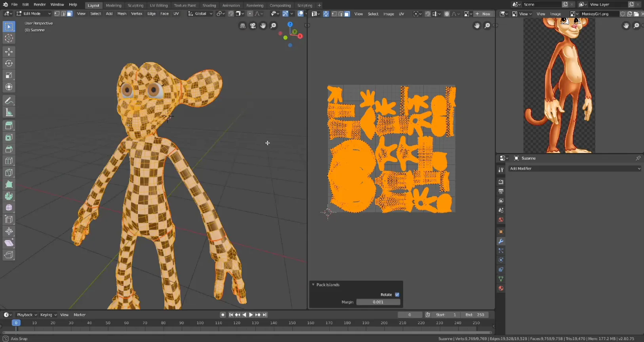Choose the 3D Cursor tool
644x342 pixels.
[9, 38]
